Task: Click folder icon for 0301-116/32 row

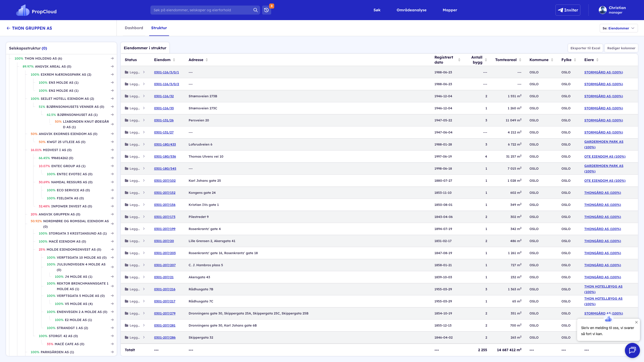Action: (x=127, y=96)
